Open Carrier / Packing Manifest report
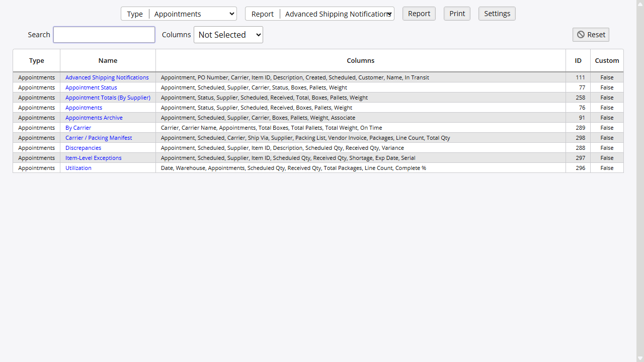 (x=99, y=138)
